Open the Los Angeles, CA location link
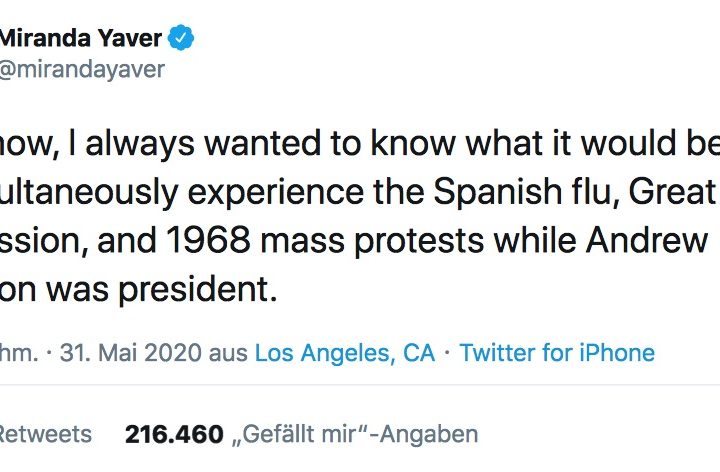This screenshot has width=720, height=472. pyautogui.click(x=343, y=352)
